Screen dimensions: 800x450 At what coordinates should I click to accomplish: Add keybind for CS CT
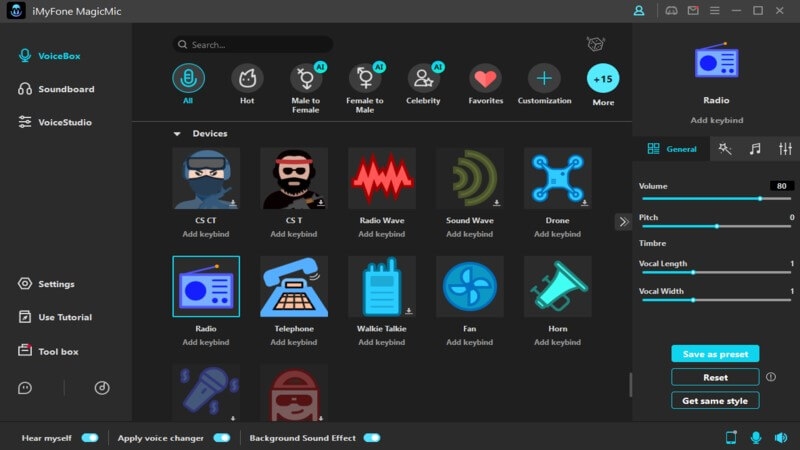click(x=206, y=234)
